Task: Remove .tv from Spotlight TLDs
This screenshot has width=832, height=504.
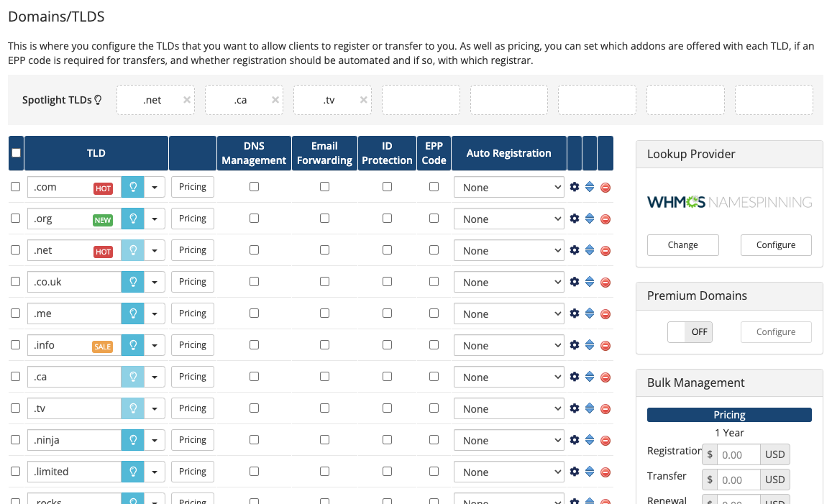Action: tap(363, 100)
